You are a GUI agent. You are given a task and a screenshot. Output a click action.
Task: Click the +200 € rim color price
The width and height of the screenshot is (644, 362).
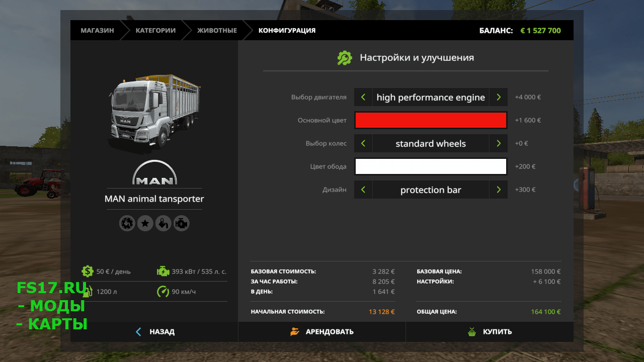click(x=525, y=166)
